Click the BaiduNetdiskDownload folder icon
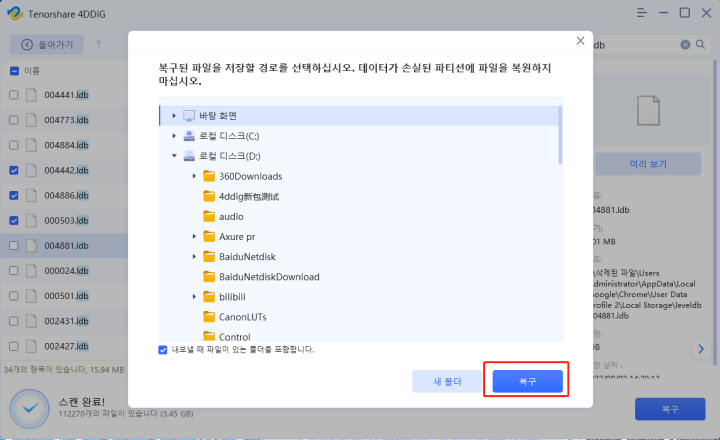The height and width of the screenshot is (440, 720). (x=209, y=277)
